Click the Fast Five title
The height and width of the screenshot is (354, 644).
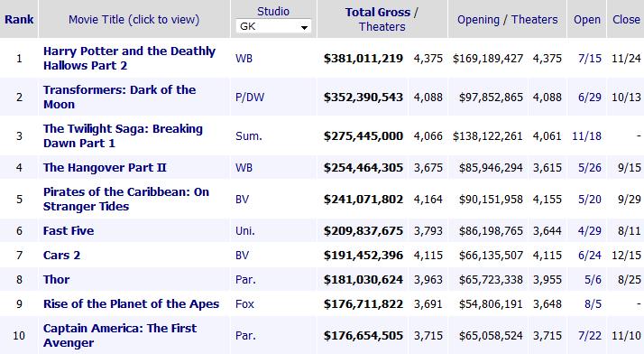pos(69,230)
